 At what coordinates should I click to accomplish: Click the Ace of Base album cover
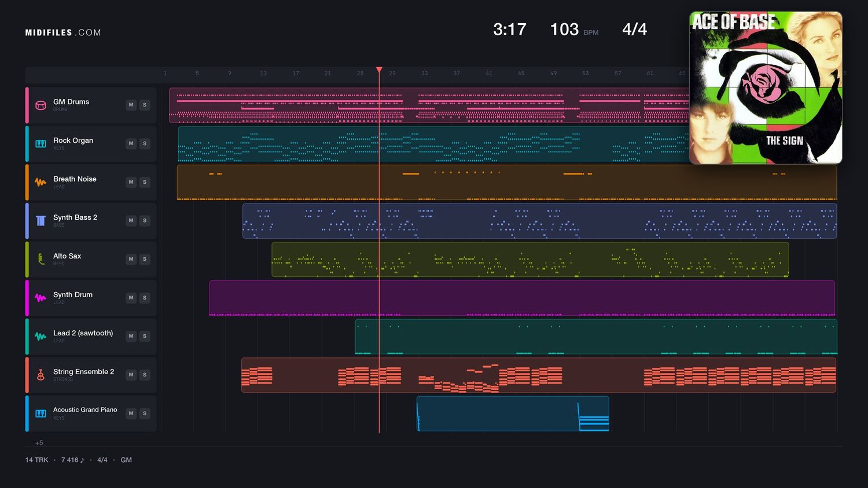[766, 88]
